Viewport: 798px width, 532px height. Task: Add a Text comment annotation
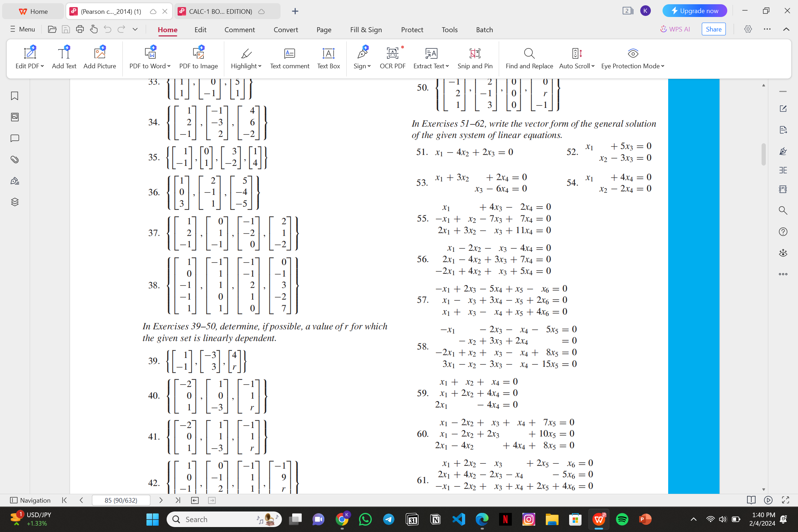pyautogui.click(x=289, y=58)
